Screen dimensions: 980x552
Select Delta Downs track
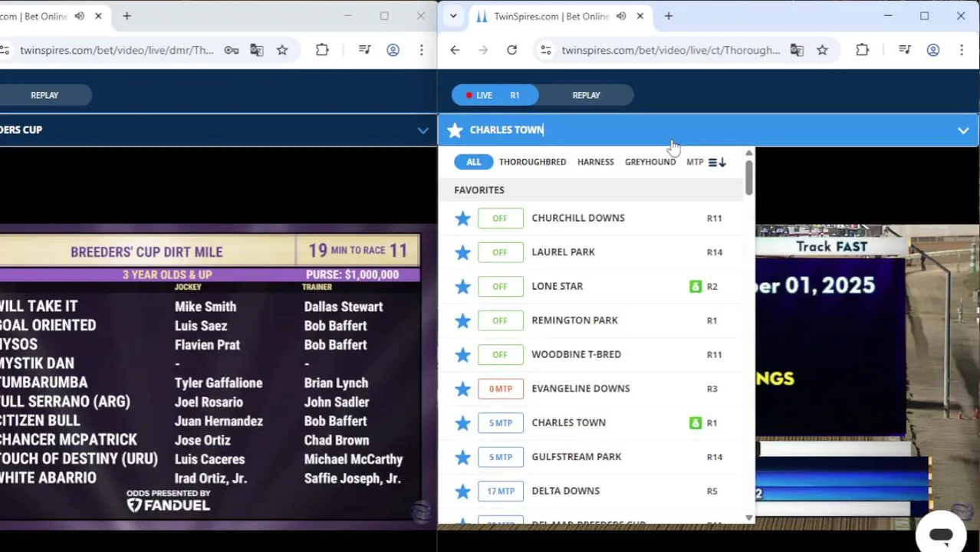565,491
